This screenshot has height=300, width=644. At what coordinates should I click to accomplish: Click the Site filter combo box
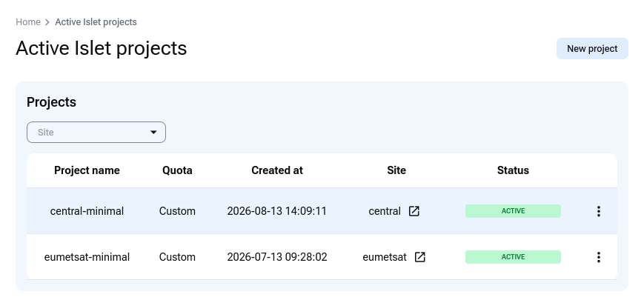tap(96, 132)
